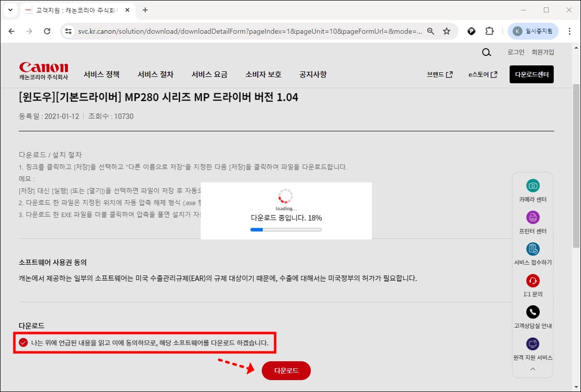Open the Chrome customize-and-control menu
Viewport: 581px width, 392px height.
(x=570, y=31)
